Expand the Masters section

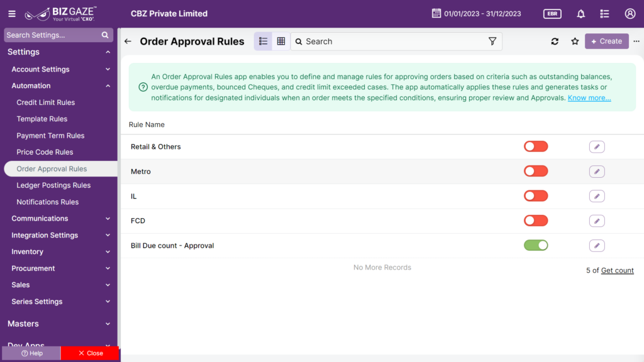tap(108, 324)
